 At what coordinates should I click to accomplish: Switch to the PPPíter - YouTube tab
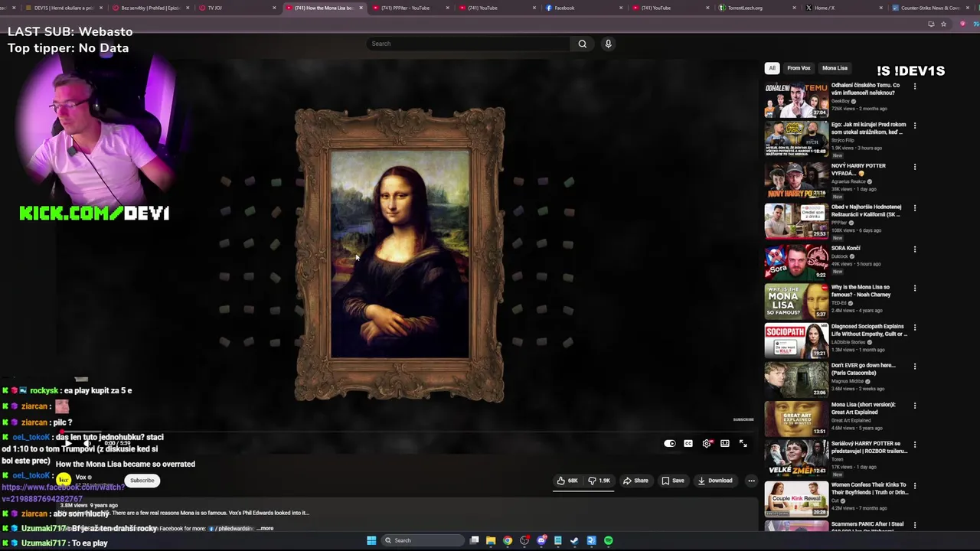[410, 8]
